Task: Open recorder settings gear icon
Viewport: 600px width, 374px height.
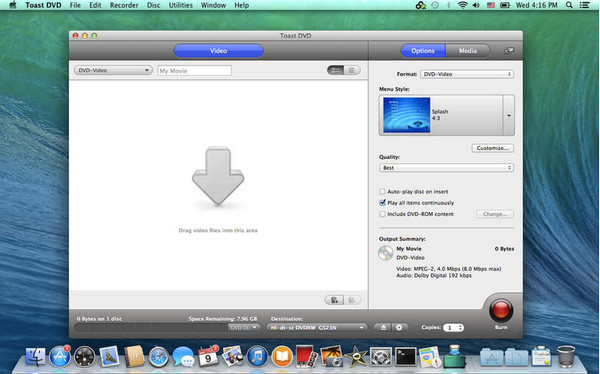Action: (x=399, y=328)
